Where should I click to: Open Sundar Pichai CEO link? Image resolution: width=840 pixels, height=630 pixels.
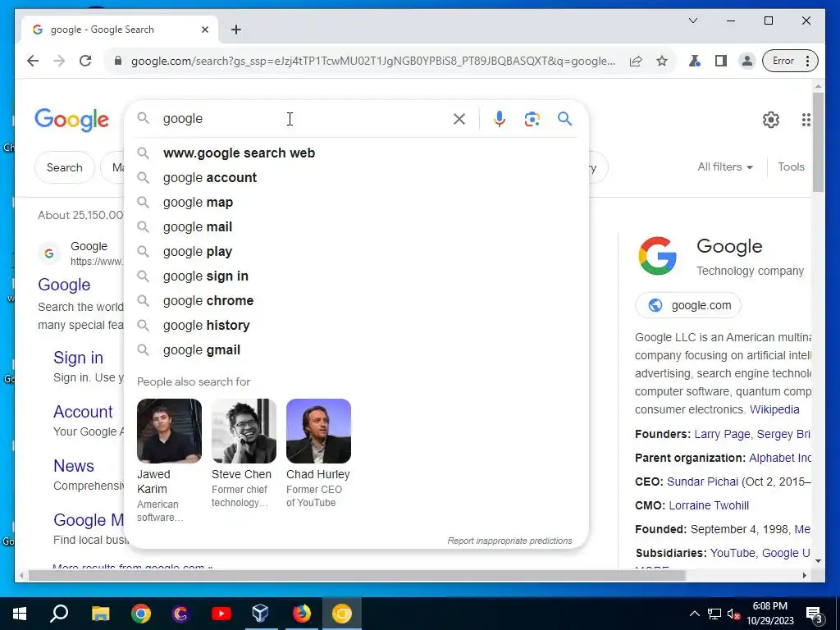[702, 482]
